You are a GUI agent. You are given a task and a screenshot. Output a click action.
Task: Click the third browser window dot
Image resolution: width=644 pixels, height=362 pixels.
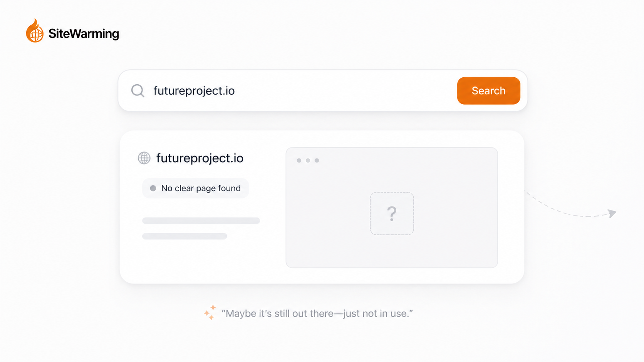coord(317,160)
